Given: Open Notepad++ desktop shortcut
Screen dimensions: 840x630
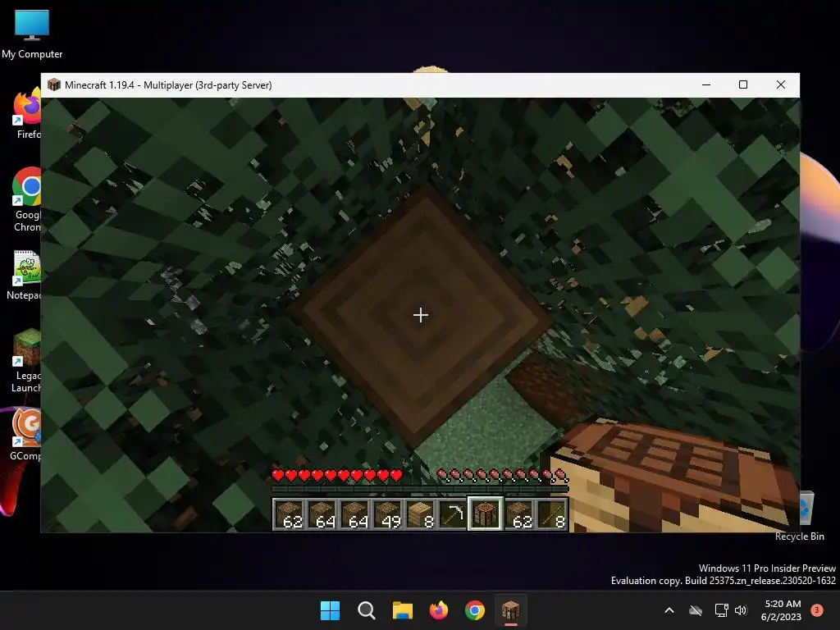Looking at the screenshot, I should coord(25,276).
